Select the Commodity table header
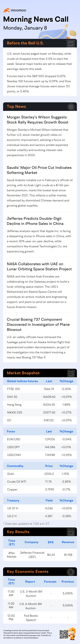The image size is (80, 644). 15,466
